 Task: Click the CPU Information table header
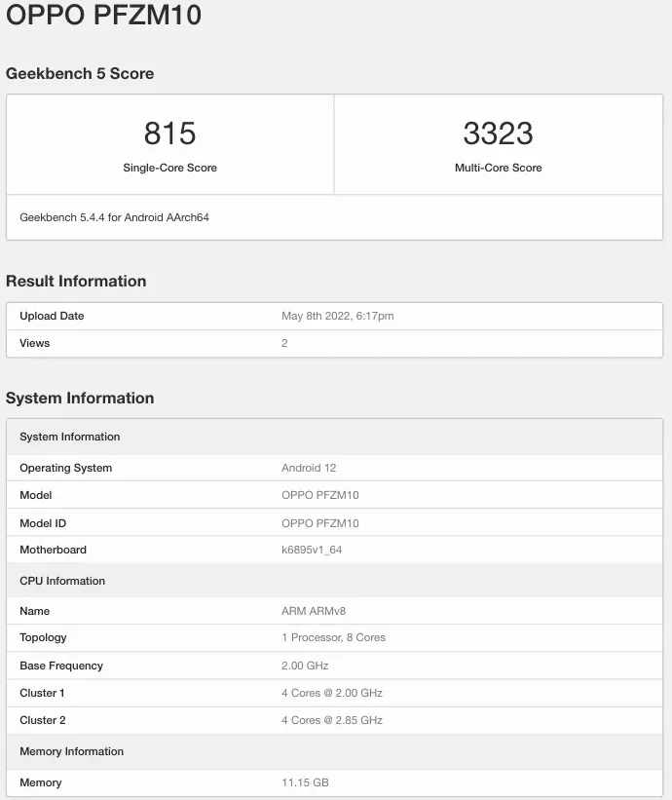point(62,581)
